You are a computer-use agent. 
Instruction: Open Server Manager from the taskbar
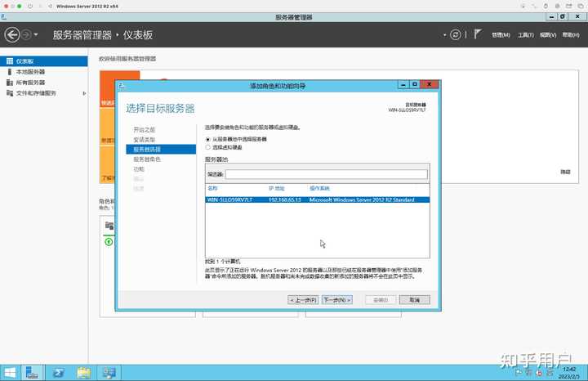pos(32,373)
